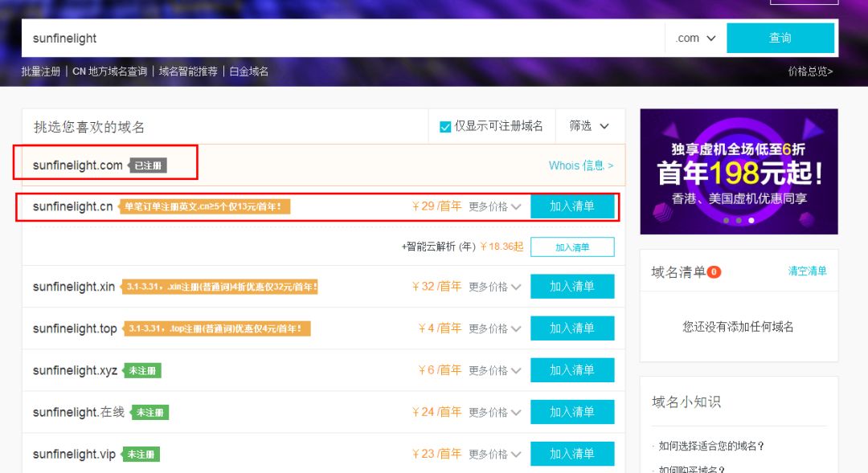Click the 已注册 tag next to sunfinelight.com

(x=148, y=166)
